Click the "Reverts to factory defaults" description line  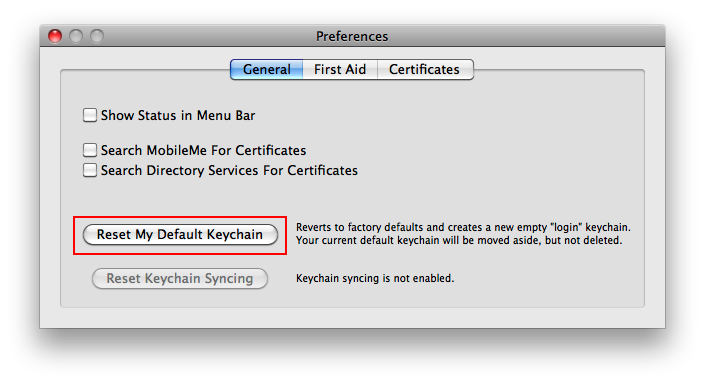[463, 227]
